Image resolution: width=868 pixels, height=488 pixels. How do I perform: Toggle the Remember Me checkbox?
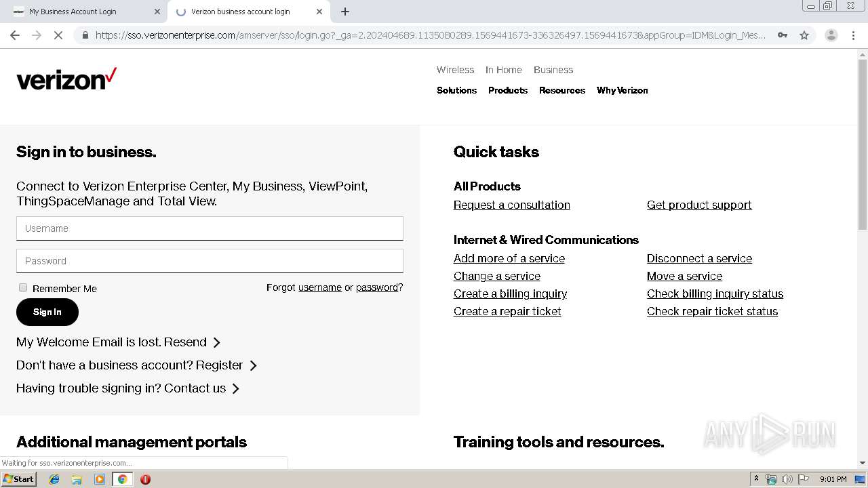(x=23, y=287)
